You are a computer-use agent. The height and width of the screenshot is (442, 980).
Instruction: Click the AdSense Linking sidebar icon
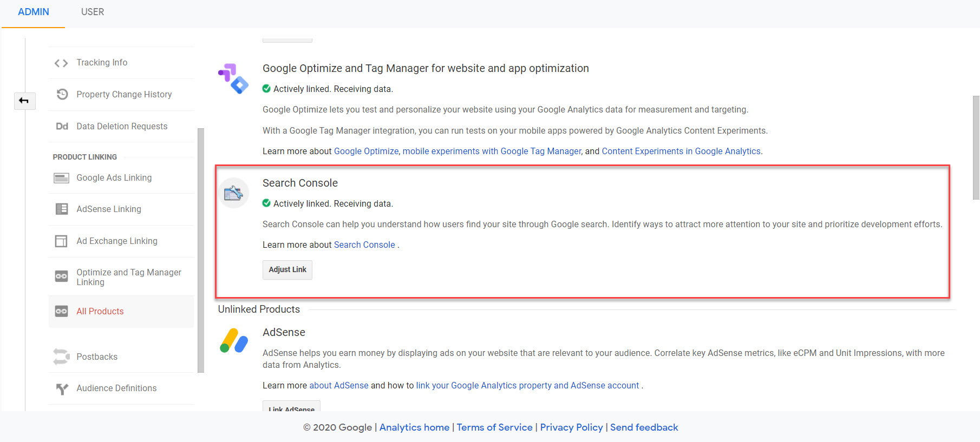(x=62, y=209)
